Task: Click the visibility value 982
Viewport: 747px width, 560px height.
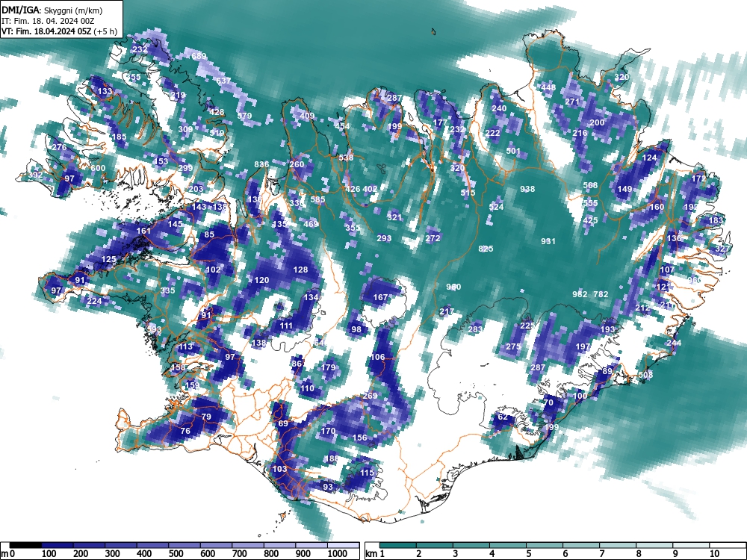Action: (580, 294)
